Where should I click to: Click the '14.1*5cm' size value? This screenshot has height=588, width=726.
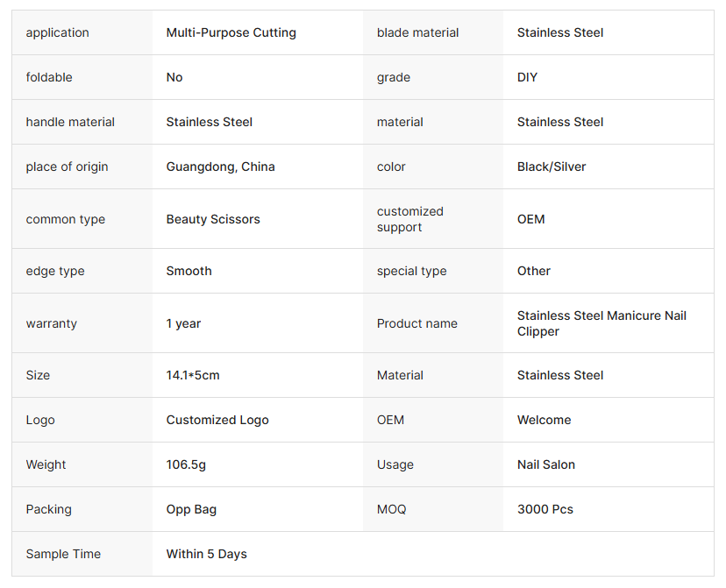193,375
